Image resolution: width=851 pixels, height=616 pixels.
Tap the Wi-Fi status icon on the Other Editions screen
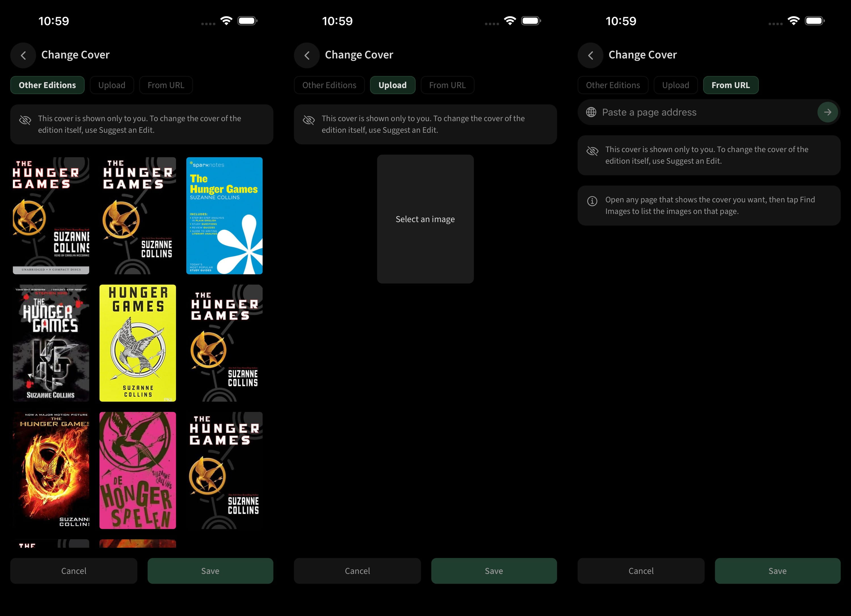point(226,21)
